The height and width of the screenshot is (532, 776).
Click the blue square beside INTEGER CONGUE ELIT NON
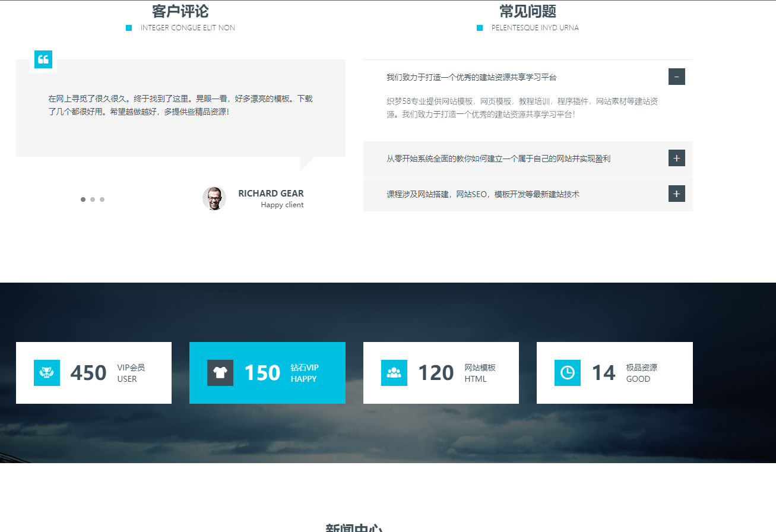coord(129,28)
